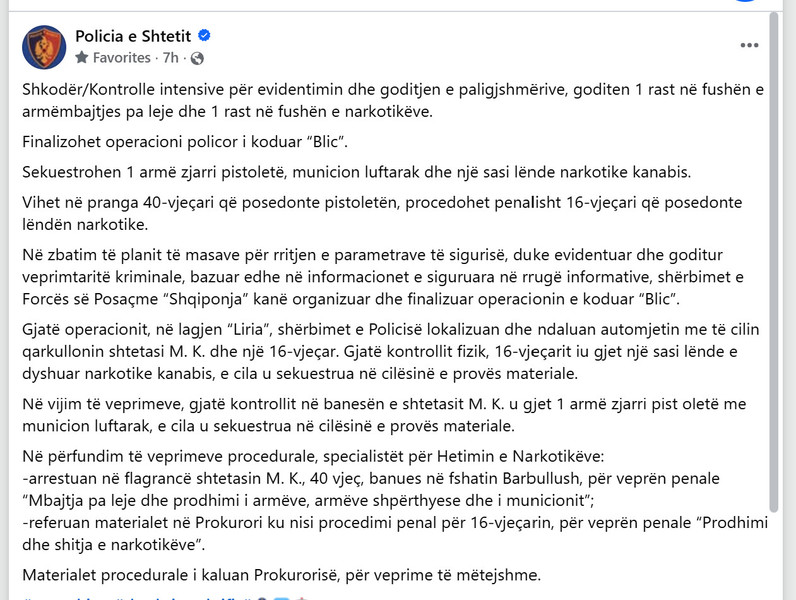796x600 pixels.
Task: Click the vertical scrollbar thumb of the post
Action: [x=774, y=262]
